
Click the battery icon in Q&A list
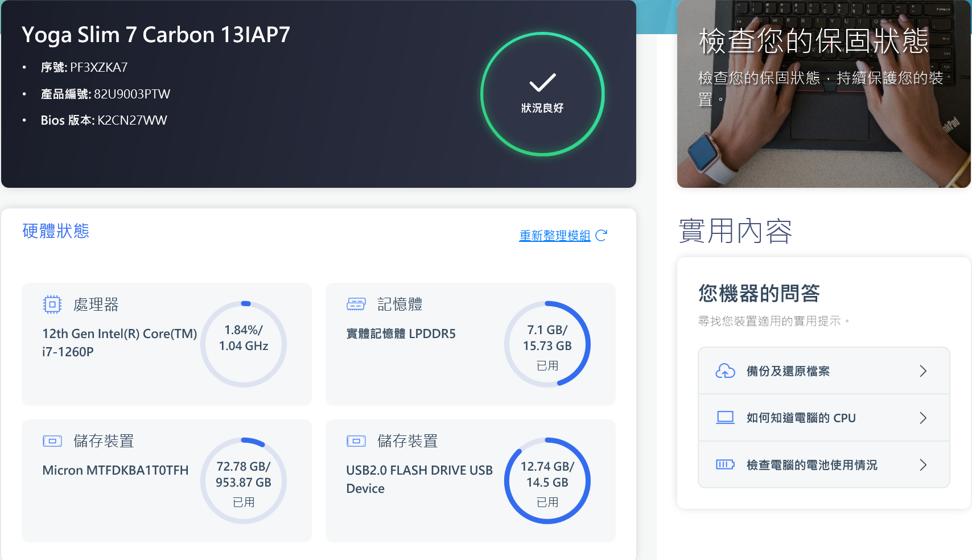[725, 464]
